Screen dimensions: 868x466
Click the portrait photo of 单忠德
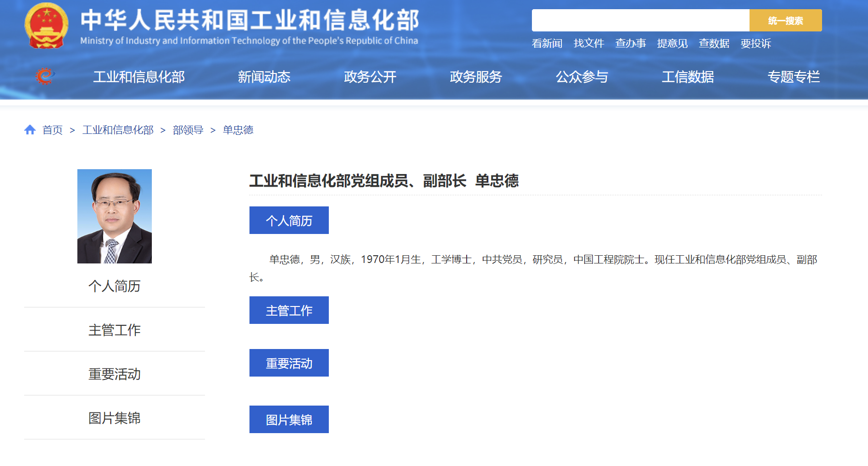(x=115, y=216)
